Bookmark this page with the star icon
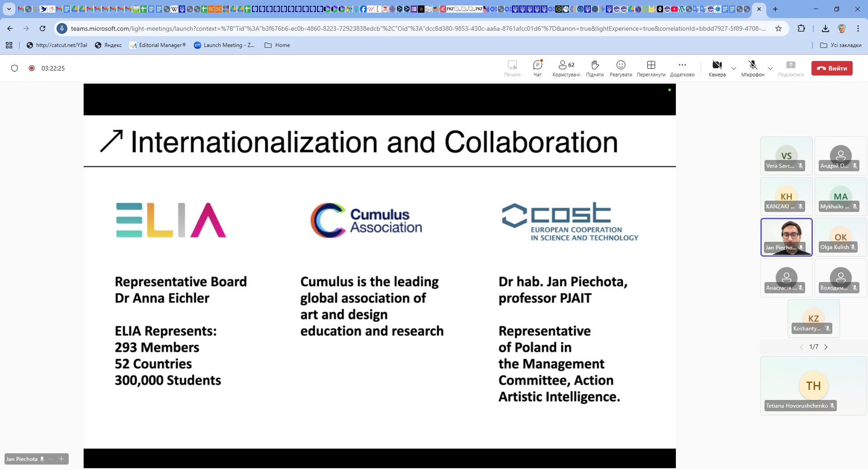This screenshot has height=470, width=868. pyautogui.click(x=778, y=28)
